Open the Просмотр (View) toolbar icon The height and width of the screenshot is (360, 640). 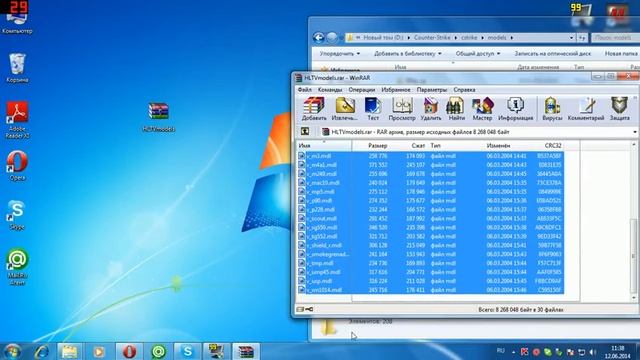click(402, 109)
